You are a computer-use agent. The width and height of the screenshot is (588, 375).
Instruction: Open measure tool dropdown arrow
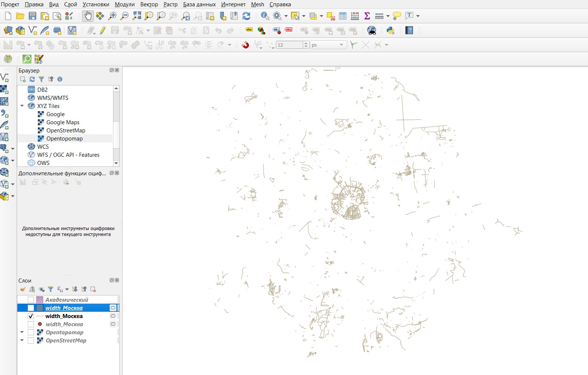[x=388, y=16]
